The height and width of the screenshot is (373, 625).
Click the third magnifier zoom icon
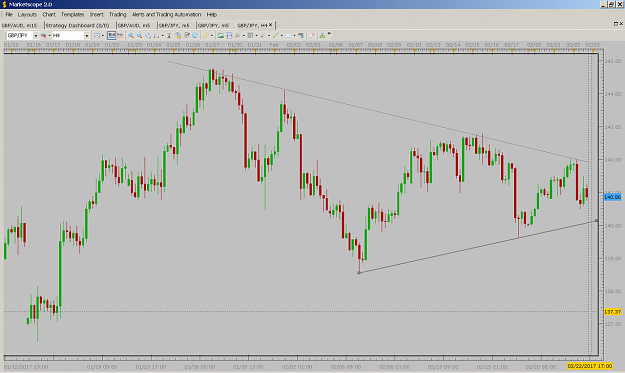[148, 35]
